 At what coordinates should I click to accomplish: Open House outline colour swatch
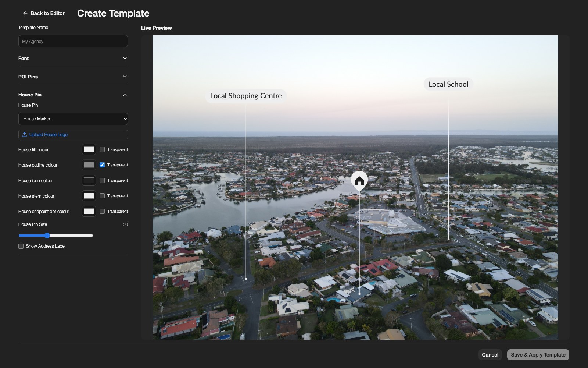point(89,165)
